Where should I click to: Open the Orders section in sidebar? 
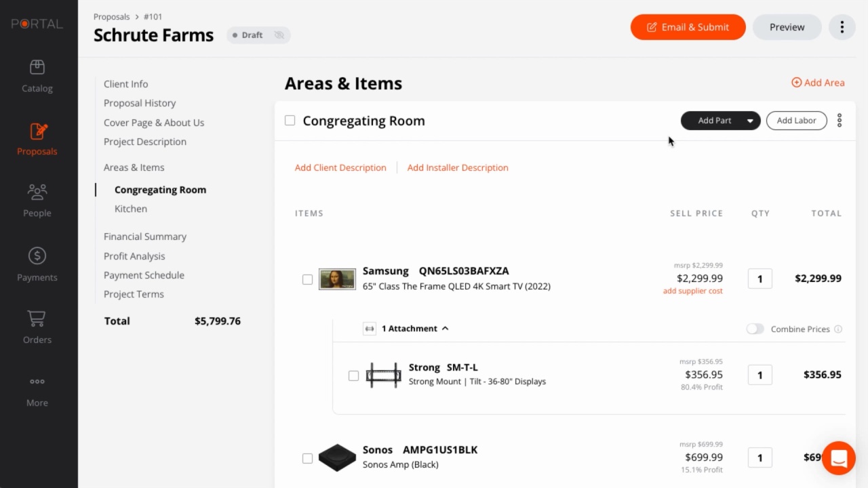tap(37, 327)
